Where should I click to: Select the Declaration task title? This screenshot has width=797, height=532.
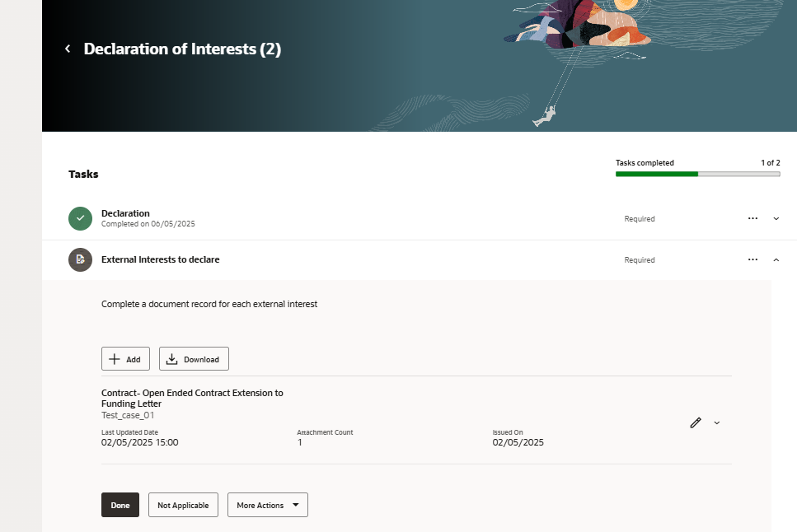click(x=125, y=213)
